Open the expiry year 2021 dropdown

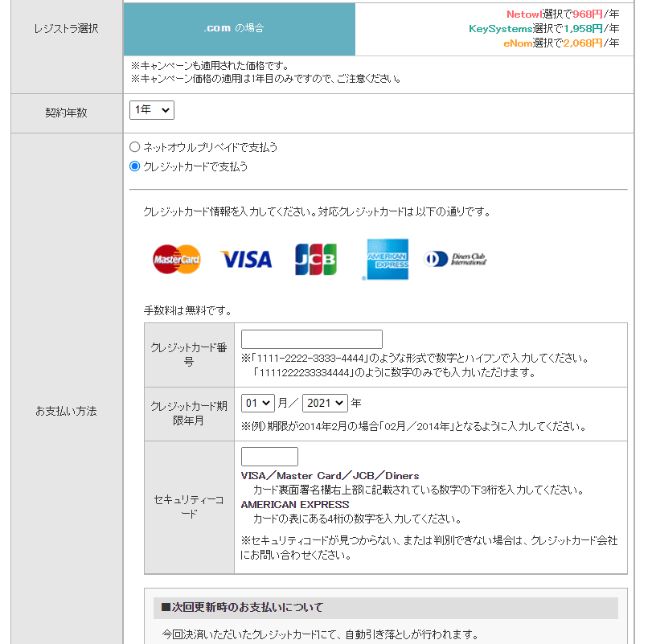click(x=325, y=404)
